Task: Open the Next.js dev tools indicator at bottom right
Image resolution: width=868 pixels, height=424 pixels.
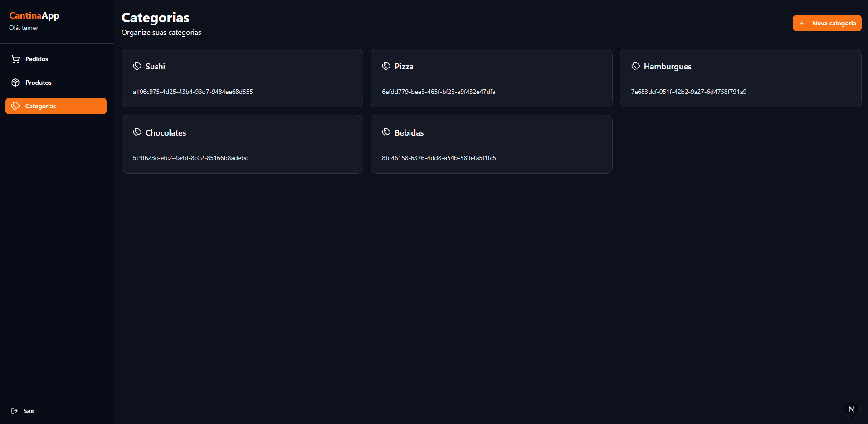Action: [x=851, y=409]
